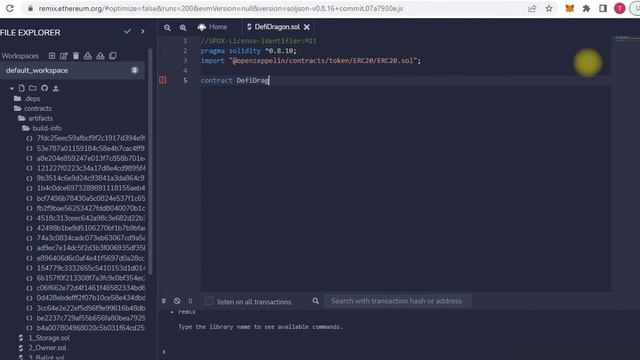Open the MetaMask fox extension
The height and width of the screenshot is (360, 640).
coord(569,9)
